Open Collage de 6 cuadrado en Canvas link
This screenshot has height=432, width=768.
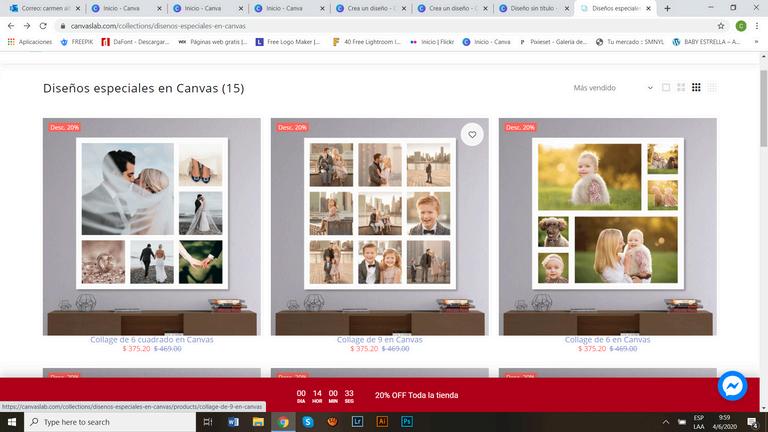coord(152,339)
